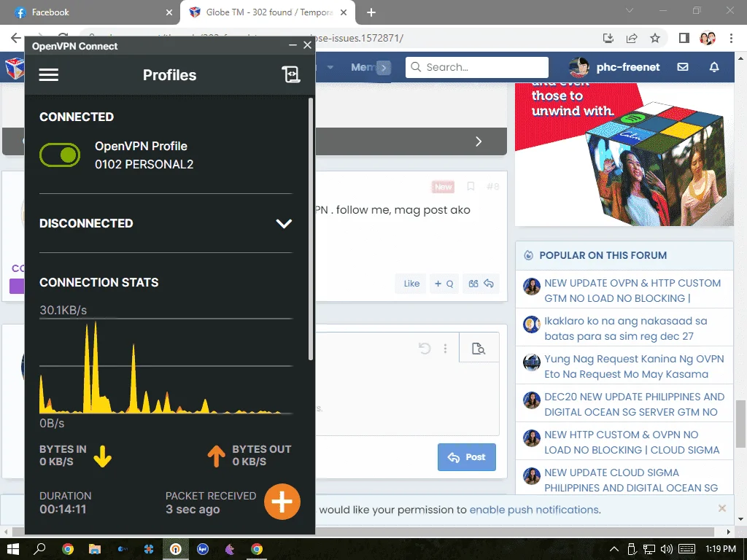Open 'NEW UPDATE OVPN & HTTP CUSTOM' thread
Viewport: 747px width, 560px height.
coord(632,290)
